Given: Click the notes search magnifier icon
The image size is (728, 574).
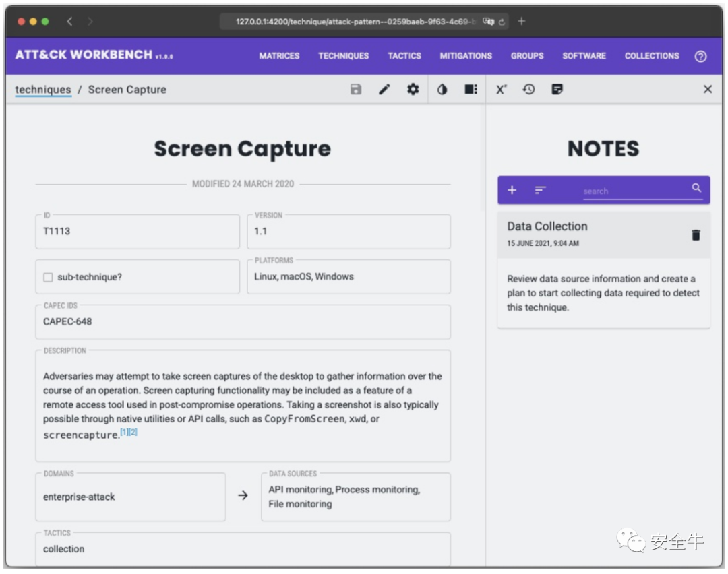Looking at the screenshot, I should tap(696, 188).
